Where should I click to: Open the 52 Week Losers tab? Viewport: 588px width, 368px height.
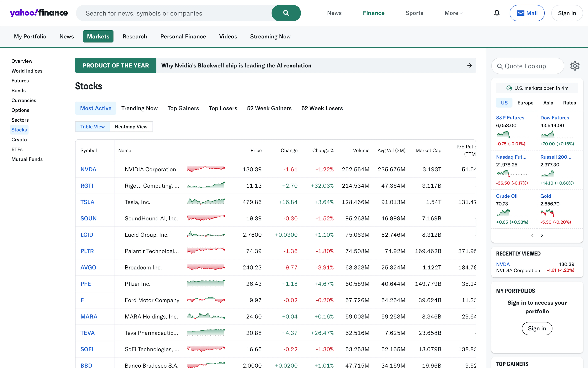(x=322, y=108)
